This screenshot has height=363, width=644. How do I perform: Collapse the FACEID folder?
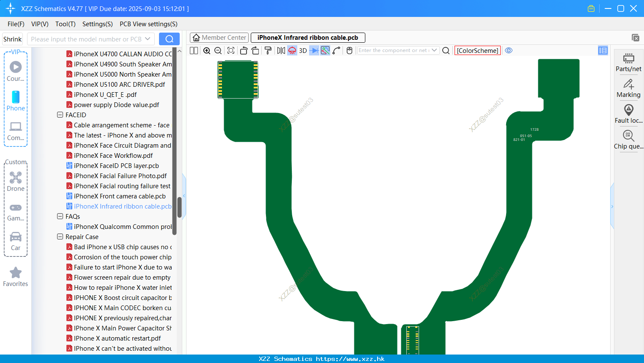click(60, 115)
